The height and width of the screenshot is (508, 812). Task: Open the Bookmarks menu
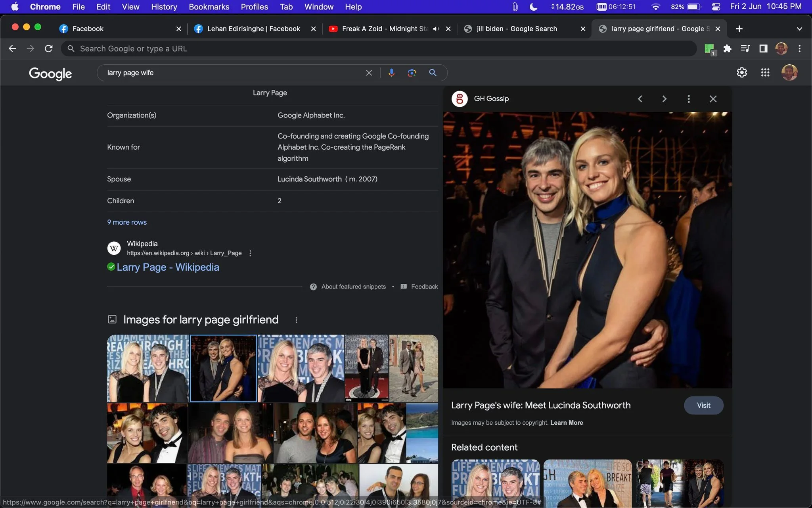(x=209, y=7)
